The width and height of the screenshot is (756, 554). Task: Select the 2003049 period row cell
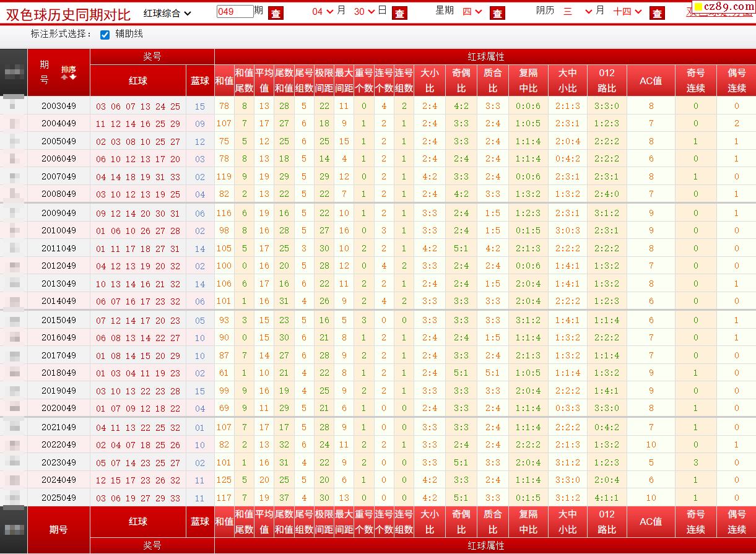(59, 106)
